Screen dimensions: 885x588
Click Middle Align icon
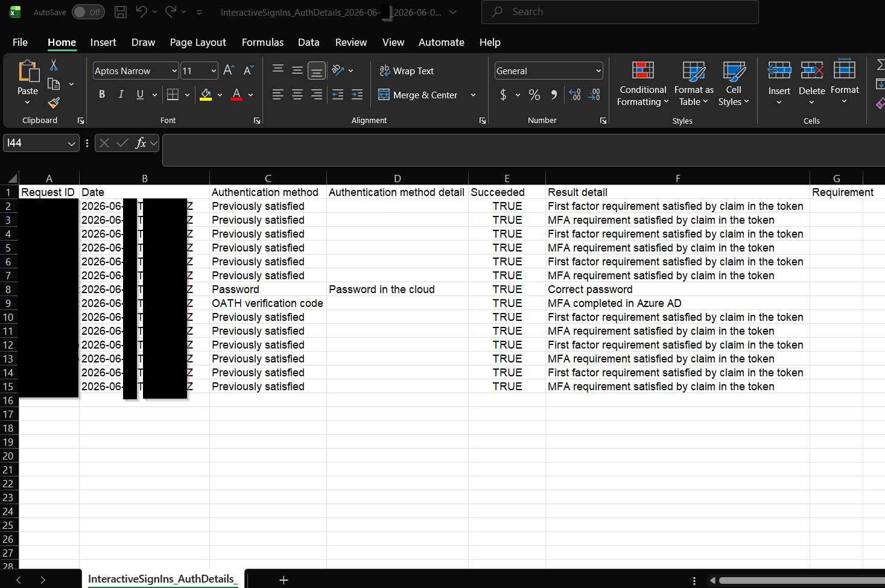click(297, 70)
